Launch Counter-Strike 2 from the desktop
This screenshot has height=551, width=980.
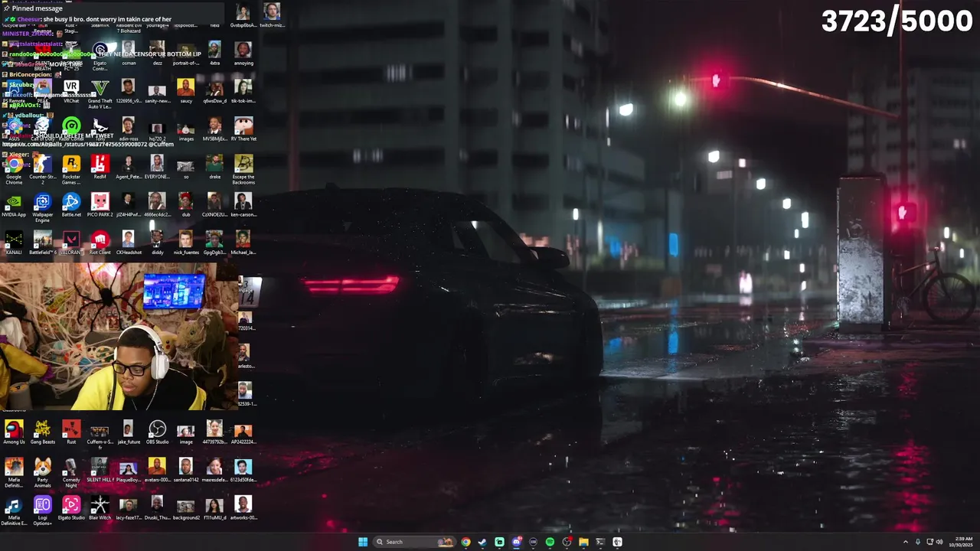coord(43,169)
